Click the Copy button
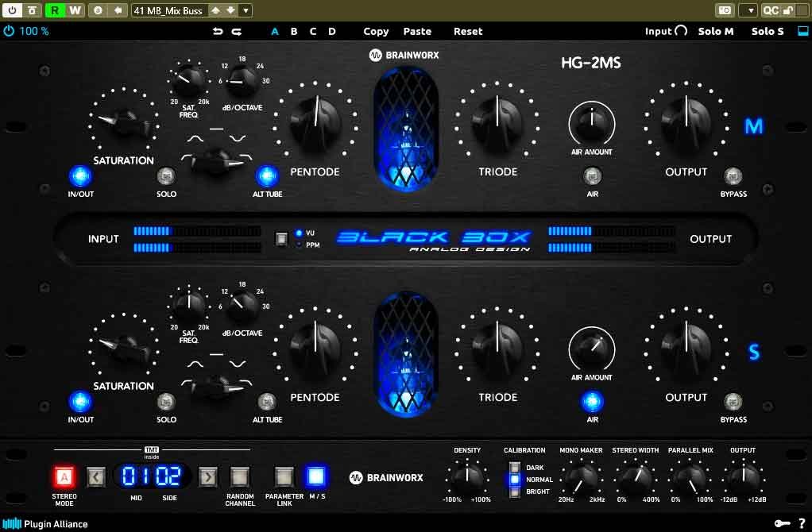 [376, 32]
